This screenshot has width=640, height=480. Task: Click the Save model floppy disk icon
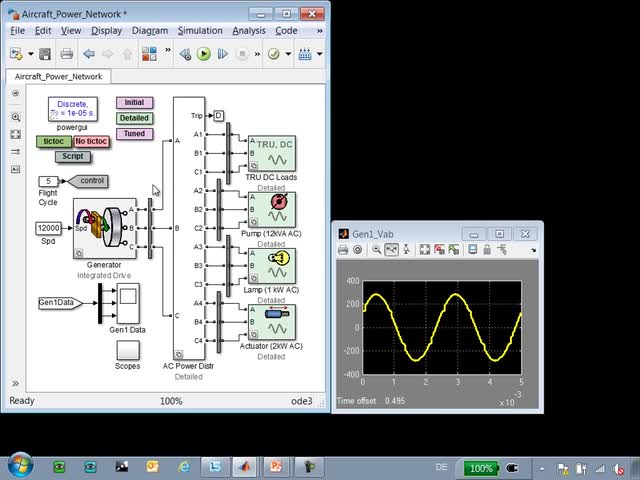(x=46, y=54)
